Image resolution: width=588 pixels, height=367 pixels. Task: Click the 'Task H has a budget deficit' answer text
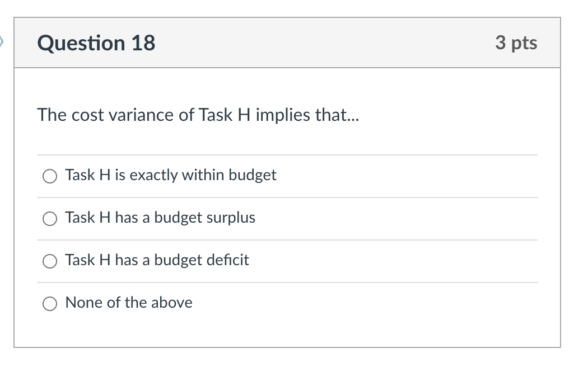coord(157,260)
